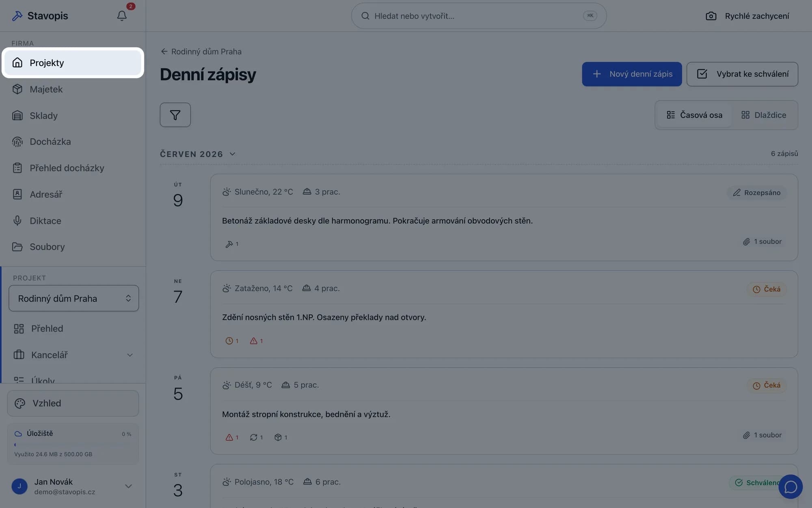Image resolution: width=812 pixels, height=508 pixels.
Task: Go to Adresář
Action: pos(73,194)
